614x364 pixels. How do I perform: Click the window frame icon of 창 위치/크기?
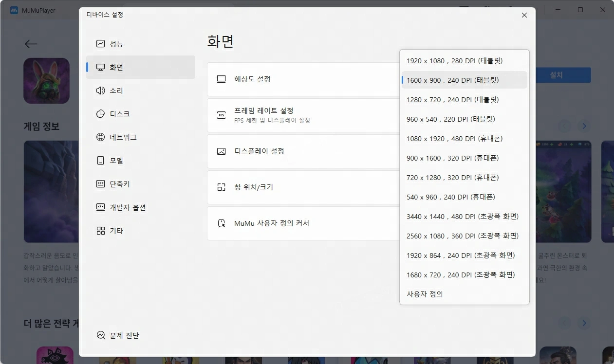[222, 187]
